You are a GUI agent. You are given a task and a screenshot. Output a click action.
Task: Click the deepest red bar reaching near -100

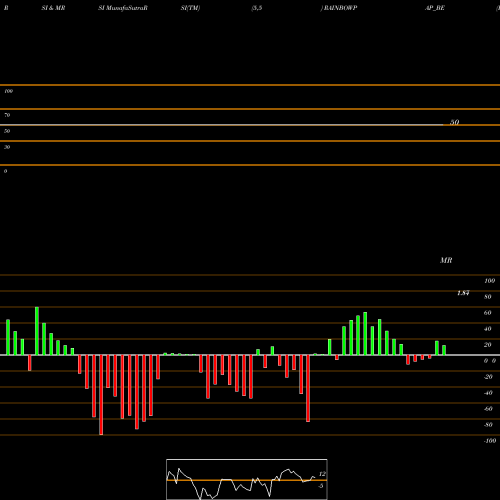pyautogui.click(x=101, y=395)
